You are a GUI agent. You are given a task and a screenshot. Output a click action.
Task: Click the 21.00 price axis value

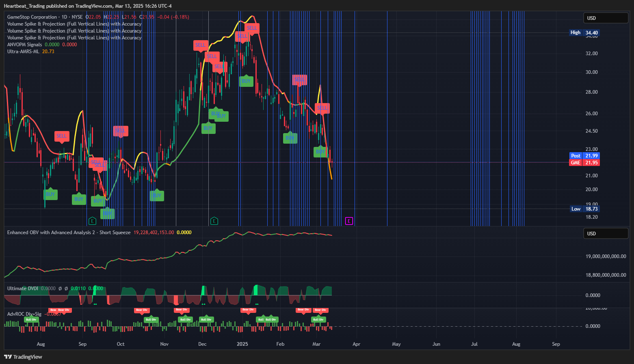pos(591,176)
